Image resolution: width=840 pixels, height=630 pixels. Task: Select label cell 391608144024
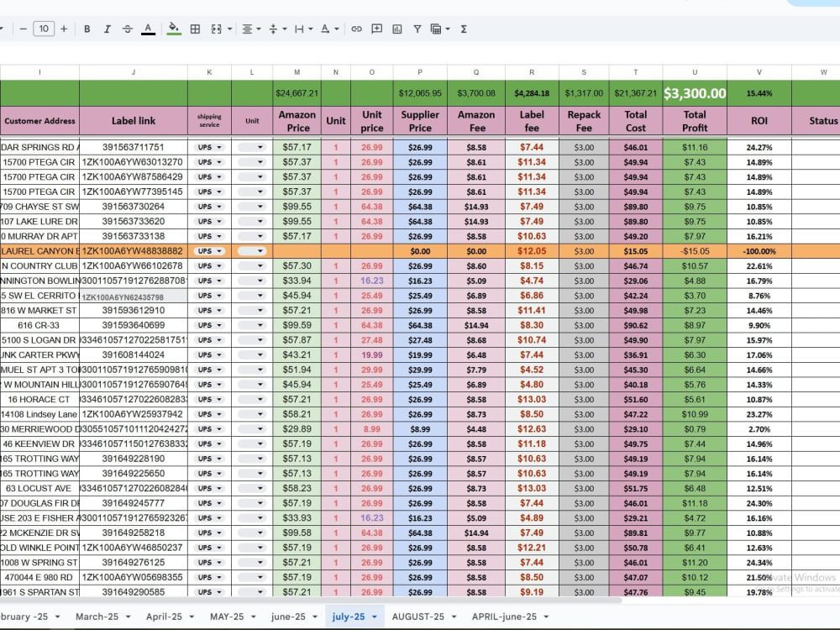click(x=134, y=355)
